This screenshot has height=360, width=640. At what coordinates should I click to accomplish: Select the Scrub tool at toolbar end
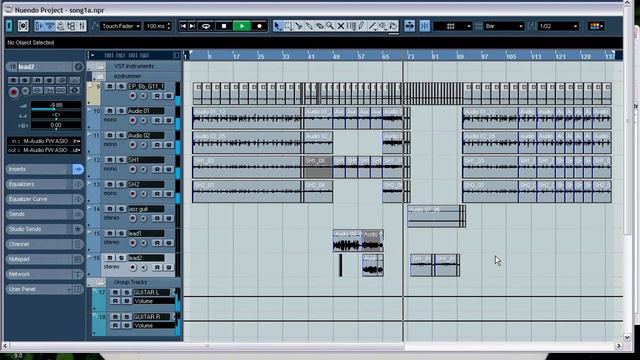point(393,26)
